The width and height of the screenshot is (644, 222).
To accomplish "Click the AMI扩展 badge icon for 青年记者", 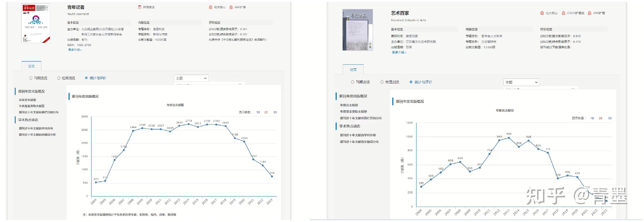I will (x=231, y=7).
